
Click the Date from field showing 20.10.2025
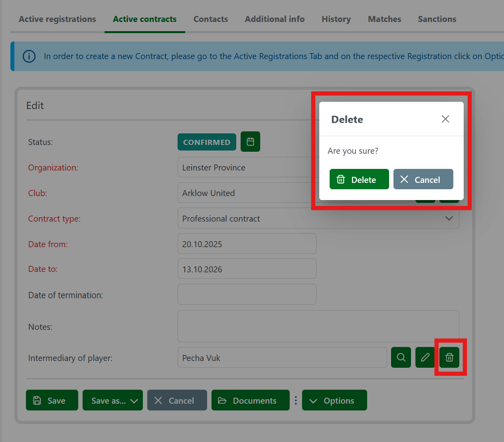click(247, 244)
